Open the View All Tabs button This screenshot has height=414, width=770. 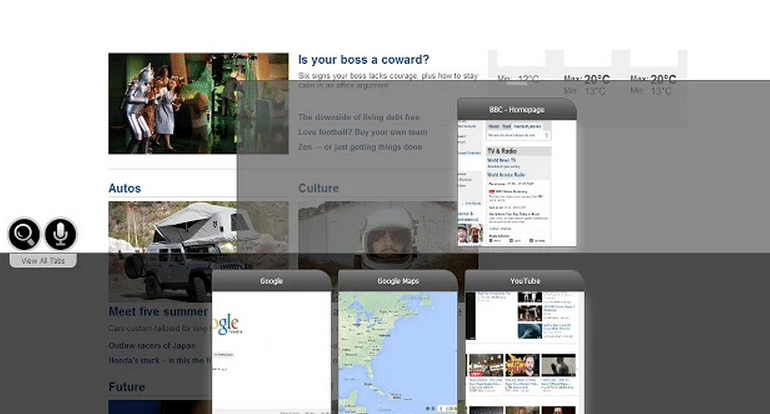[x=43, y=261]
